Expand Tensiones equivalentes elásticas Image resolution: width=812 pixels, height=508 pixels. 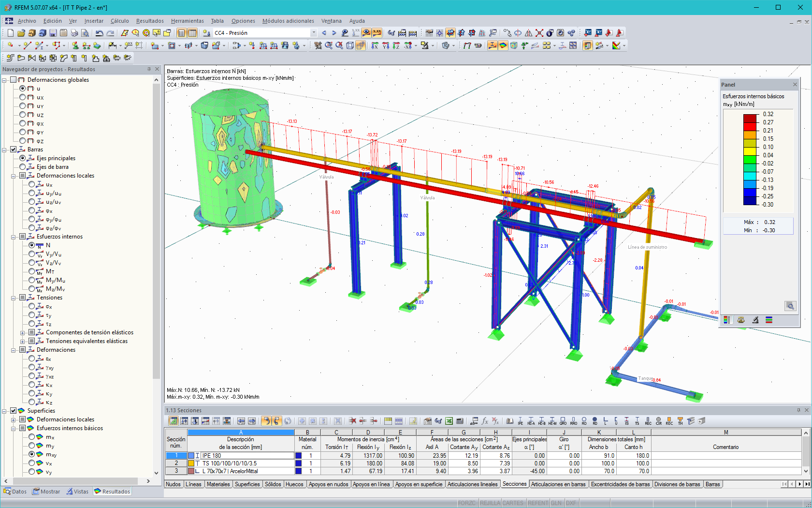[23, 341]
